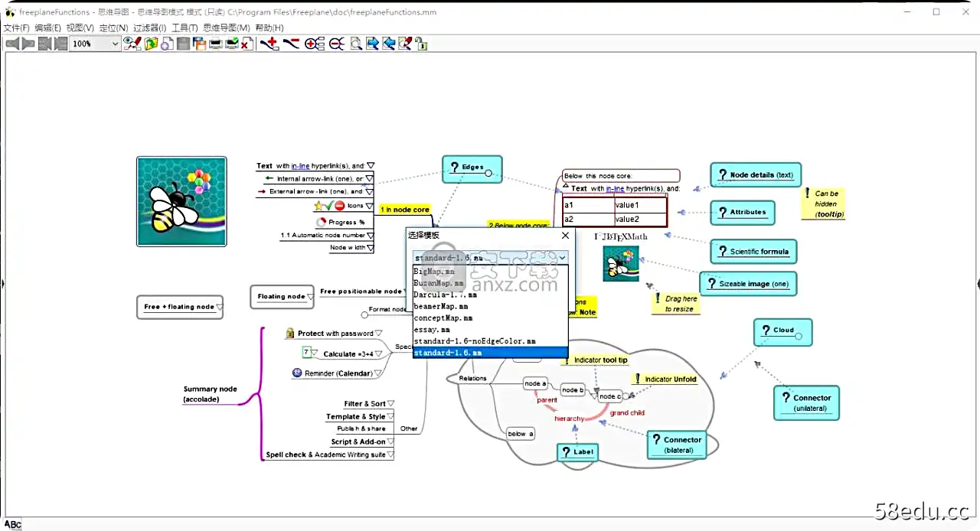Viewport: 980px width, 531px height.
Task: Click the green check icon in Icons node
Action: (x=328, y=205)
